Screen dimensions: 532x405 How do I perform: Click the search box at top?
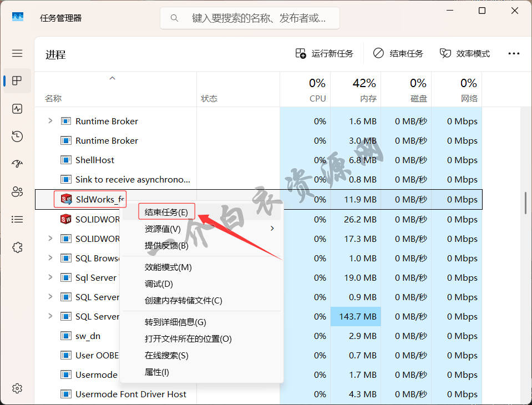(250, 18)
